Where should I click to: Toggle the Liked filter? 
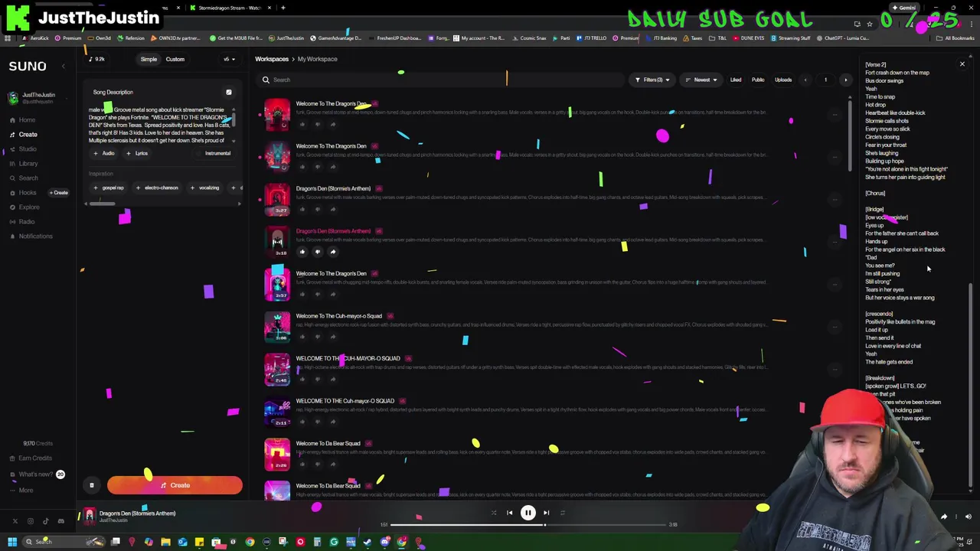(736, 80)
